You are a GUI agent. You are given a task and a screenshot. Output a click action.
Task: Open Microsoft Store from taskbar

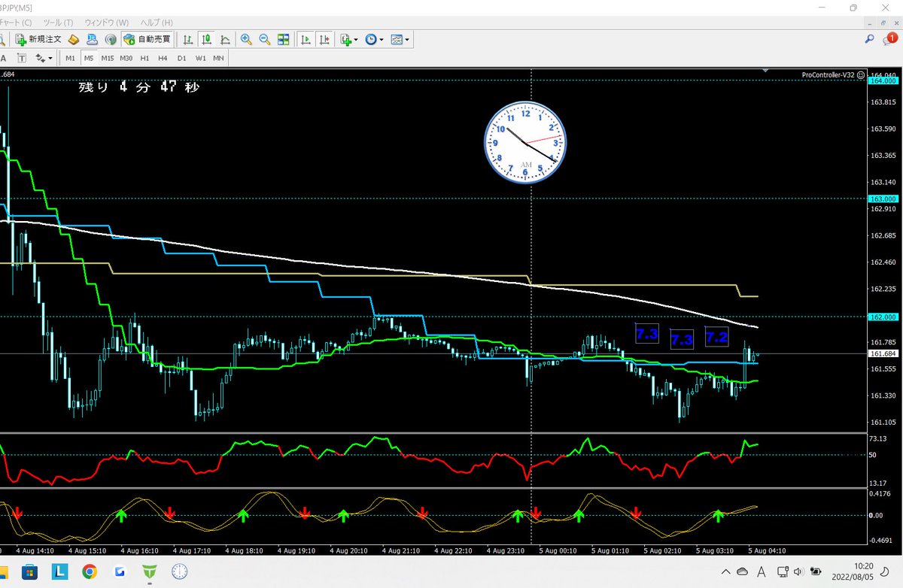[x=29, y=571]
